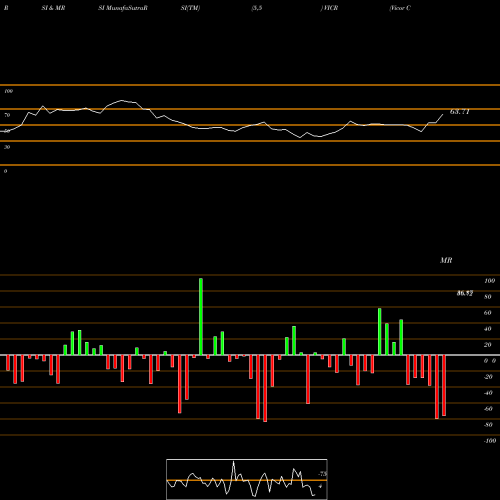Click the '(Vicor C' company name text

tap(400, 8)
